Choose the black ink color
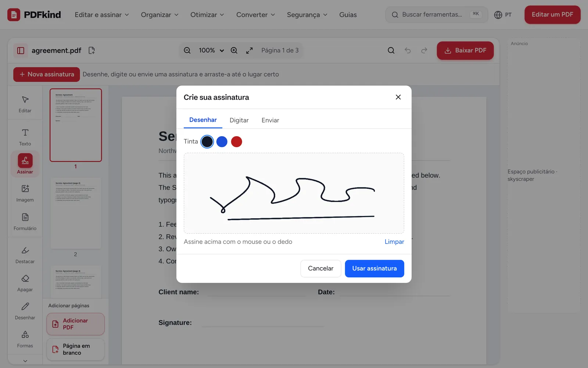The width and height of the screenshot is (588, 368). [x=207, y=142]
